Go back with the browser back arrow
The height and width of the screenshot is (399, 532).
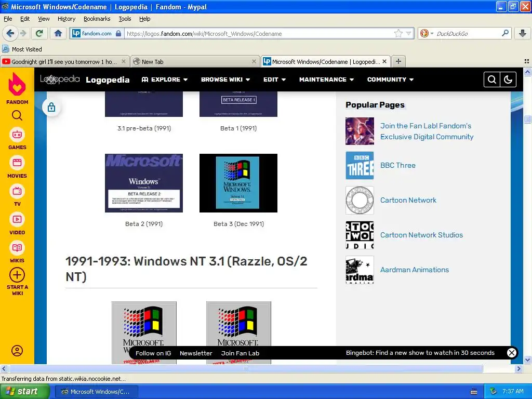tap(10, 33)
